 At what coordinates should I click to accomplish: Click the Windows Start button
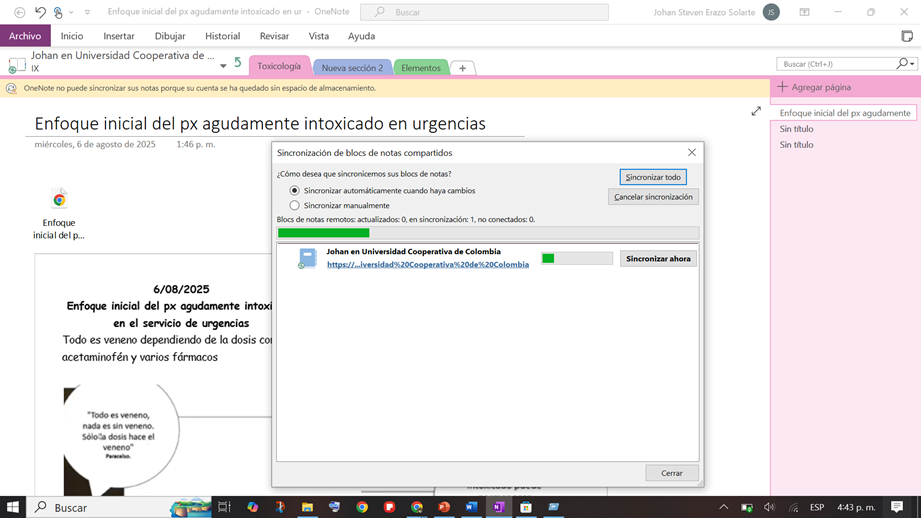(12, 507)
